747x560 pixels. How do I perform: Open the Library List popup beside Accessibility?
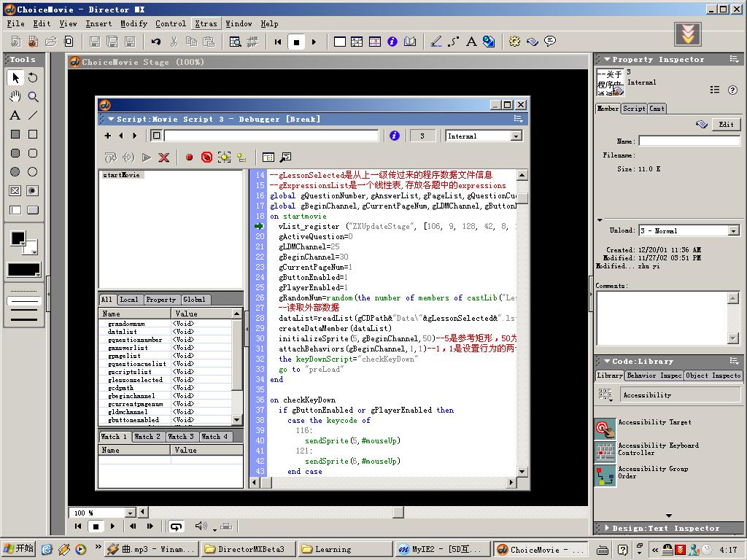tap(605, 394)
